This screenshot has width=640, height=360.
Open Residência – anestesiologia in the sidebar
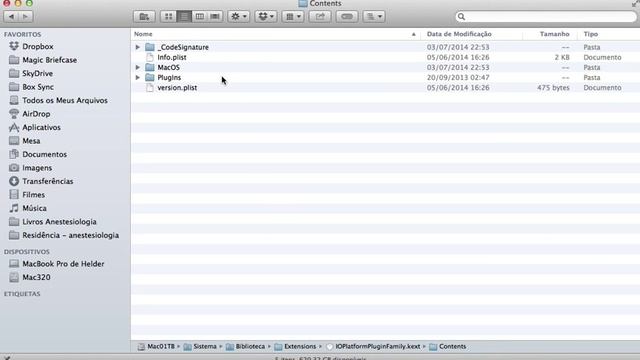(x=71, y=236)
